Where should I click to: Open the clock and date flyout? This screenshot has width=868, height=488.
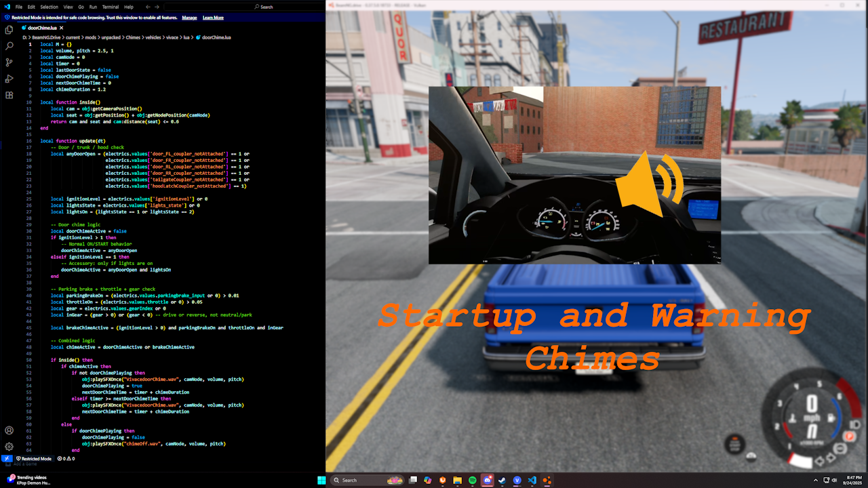click(x=854, y=480)
